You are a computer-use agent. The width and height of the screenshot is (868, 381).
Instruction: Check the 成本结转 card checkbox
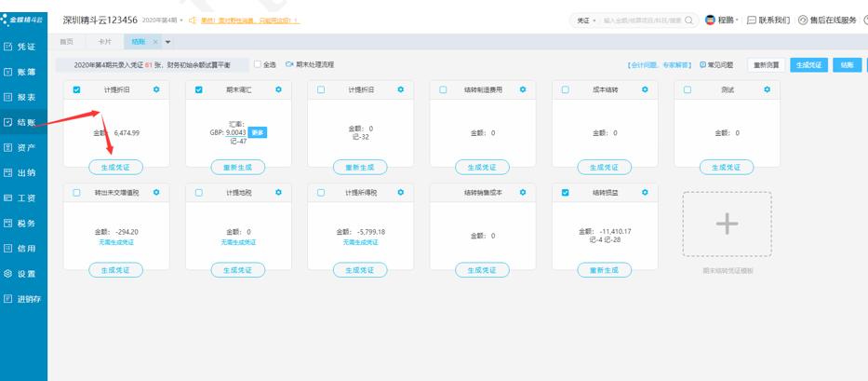tap(566, 89)
